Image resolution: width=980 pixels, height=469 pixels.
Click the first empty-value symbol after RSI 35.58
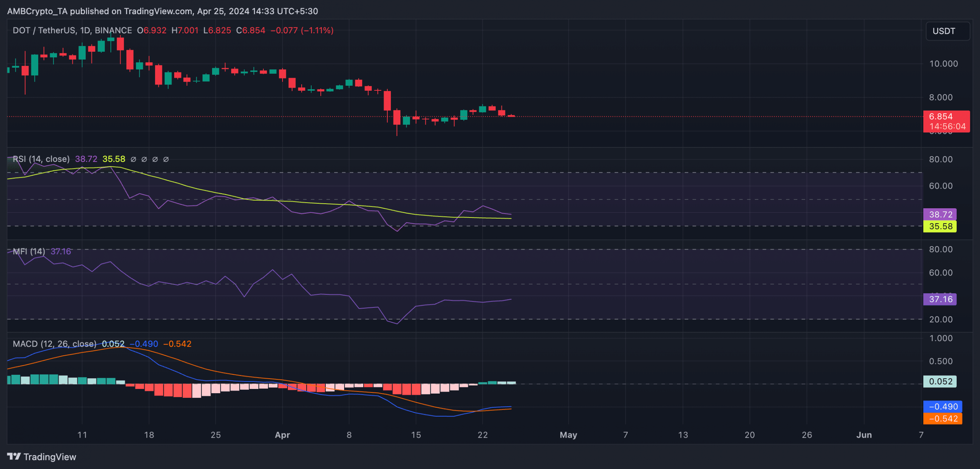click(133, 159)
